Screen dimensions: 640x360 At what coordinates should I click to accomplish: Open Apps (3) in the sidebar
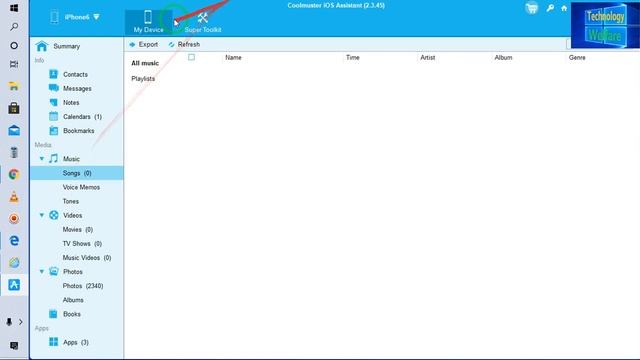(76, 342)
